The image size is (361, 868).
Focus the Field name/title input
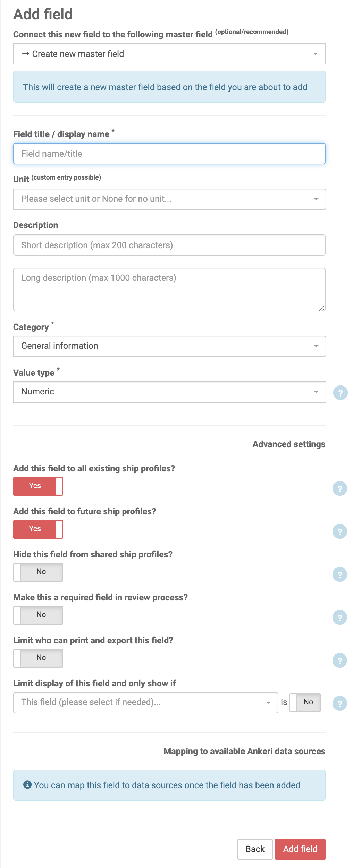[169, 154]
